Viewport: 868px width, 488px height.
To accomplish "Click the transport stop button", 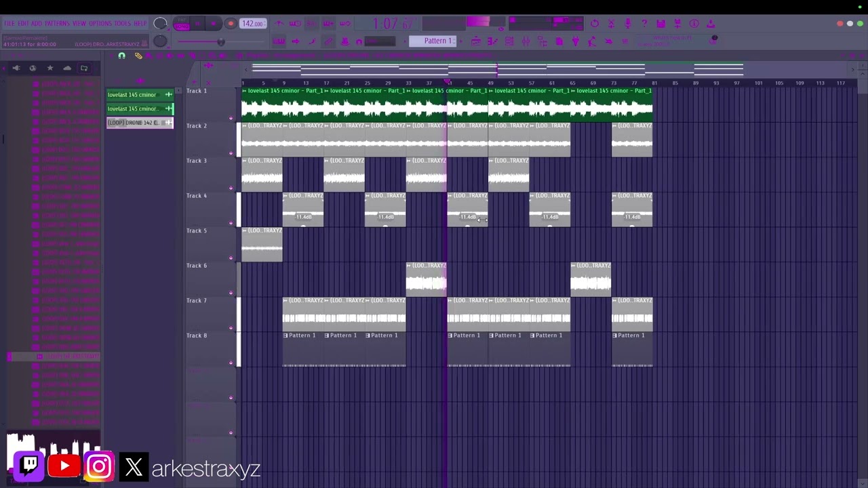I will (x=213, y=23).
